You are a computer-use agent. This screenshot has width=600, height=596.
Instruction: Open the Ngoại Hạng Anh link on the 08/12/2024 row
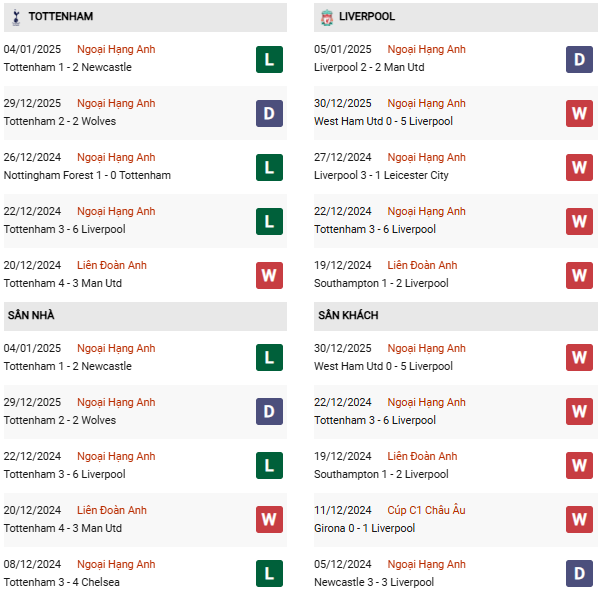click(x=116, y=564)
